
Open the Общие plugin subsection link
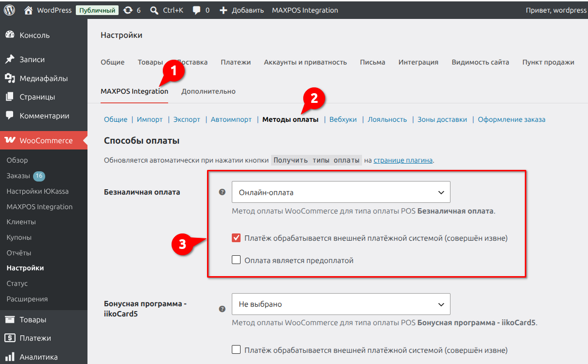[116, 119]
